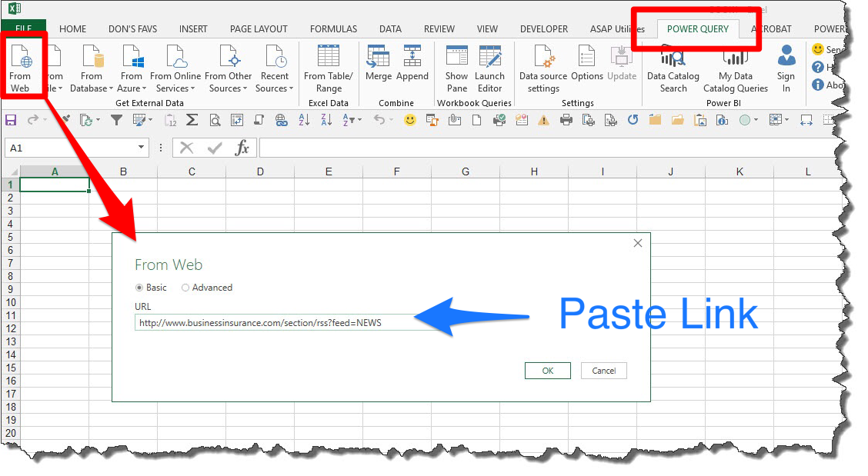Viewport: 868px width, 476px height.
Task: Click the smiley face feedback icon
Action: point(409,119)
